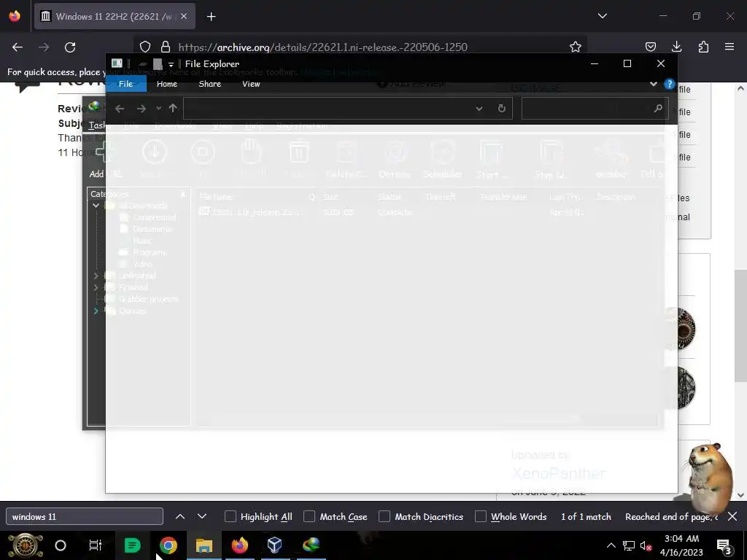
Task: Save page to Pocket
Action: pos(650,47)
